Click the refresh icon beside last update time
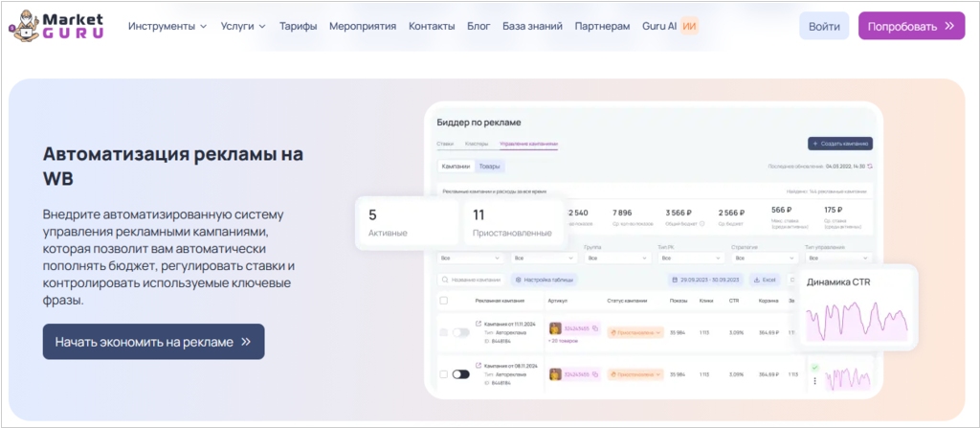Screen dimensions: 980x428 pos(870,166)
